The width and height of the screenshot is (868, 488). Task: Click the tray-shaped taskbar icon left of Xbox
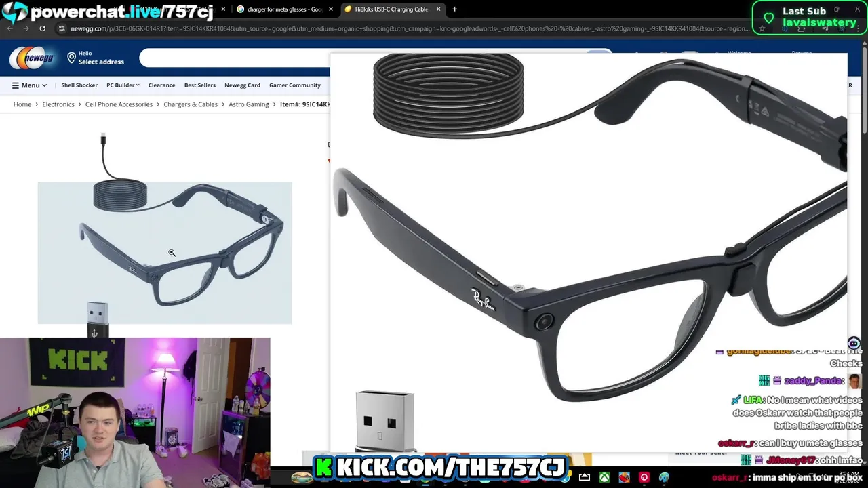pos(585,477)
